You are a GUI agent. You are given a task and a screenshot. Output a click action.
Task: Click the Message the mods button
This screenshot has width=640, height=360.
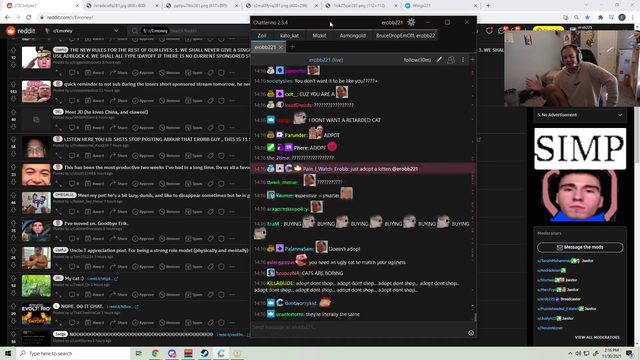click(580, 247)
